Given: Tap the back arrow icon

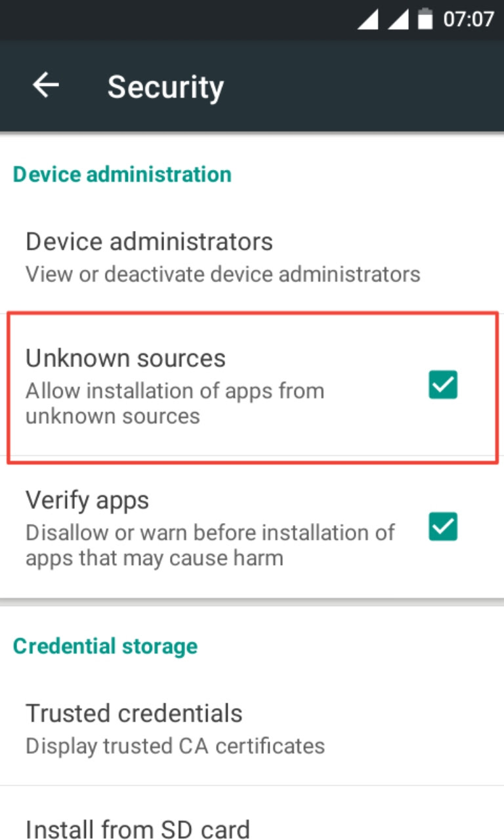Looking at the screenshot, I should [x=46, y=85].
